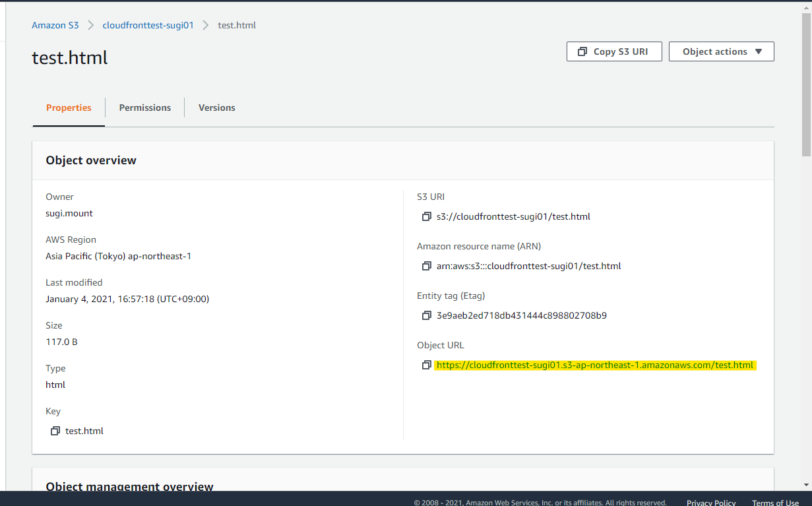
Task: Click the Object overview heading
Action: click(91, 160)
